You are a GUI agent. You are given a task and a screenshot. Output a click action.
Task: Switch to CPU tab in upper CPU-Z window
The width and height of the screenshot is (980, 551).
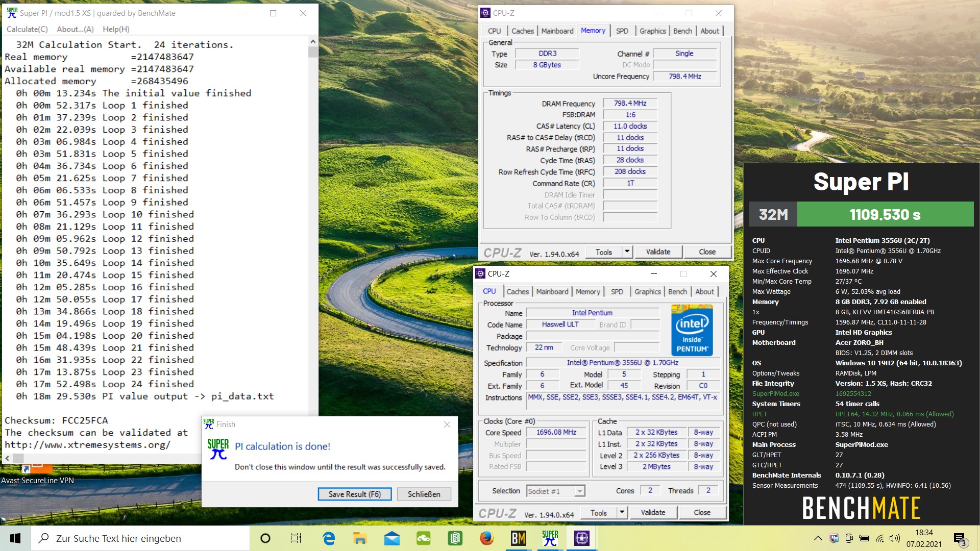tap(494, 31)
